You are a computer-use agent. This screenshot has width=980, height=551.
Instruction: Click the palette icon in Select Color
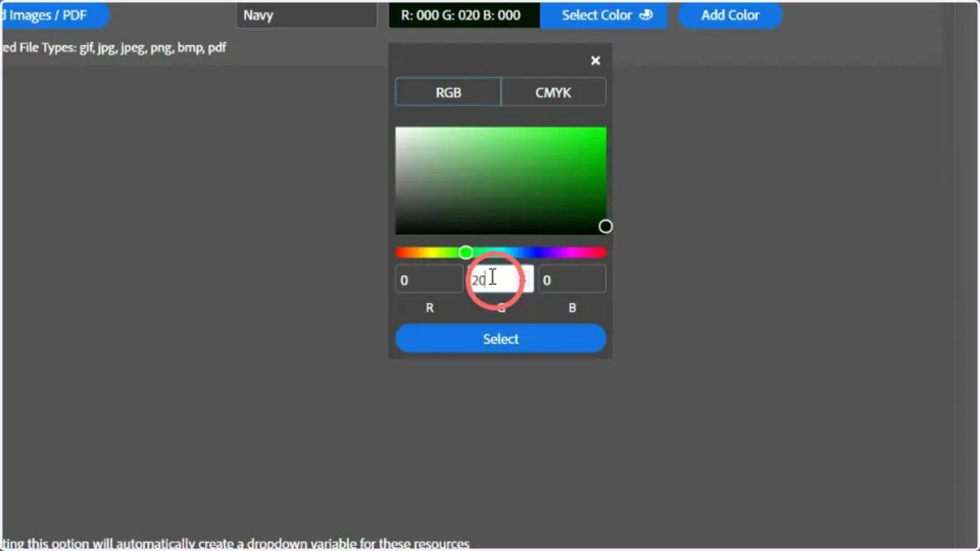pos(646,15)
